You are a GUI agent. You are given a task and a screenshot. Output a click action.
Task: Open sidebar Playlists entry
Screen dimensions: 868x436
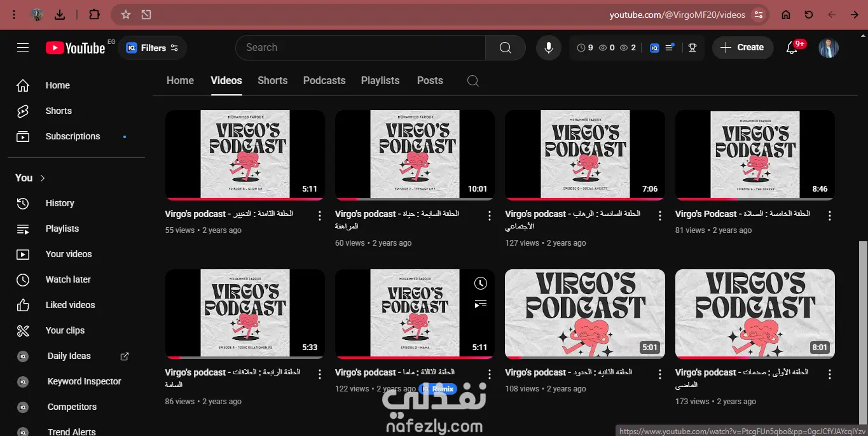(76, 229)
